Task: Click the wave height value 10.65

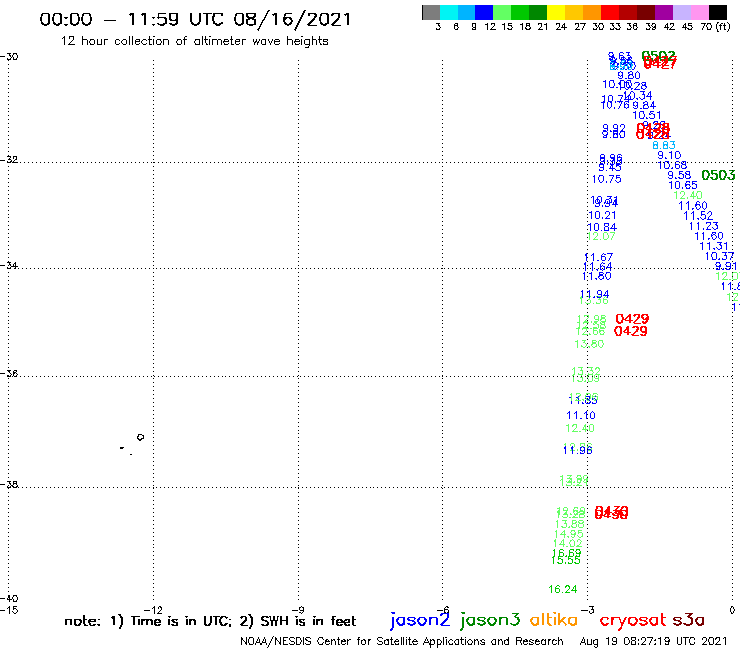Action: tap(683, 186)
